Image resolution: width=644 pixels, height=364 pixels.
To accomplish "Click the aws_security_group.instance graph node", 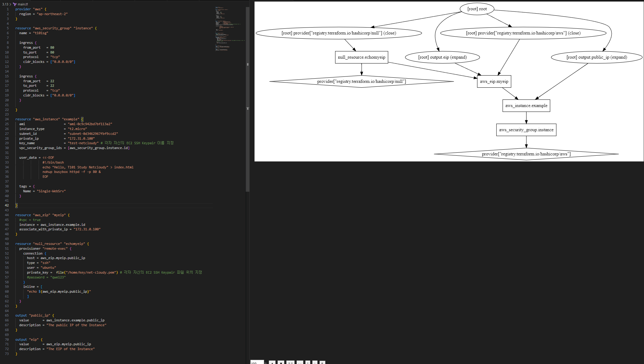I will click(x=526, y=130).
